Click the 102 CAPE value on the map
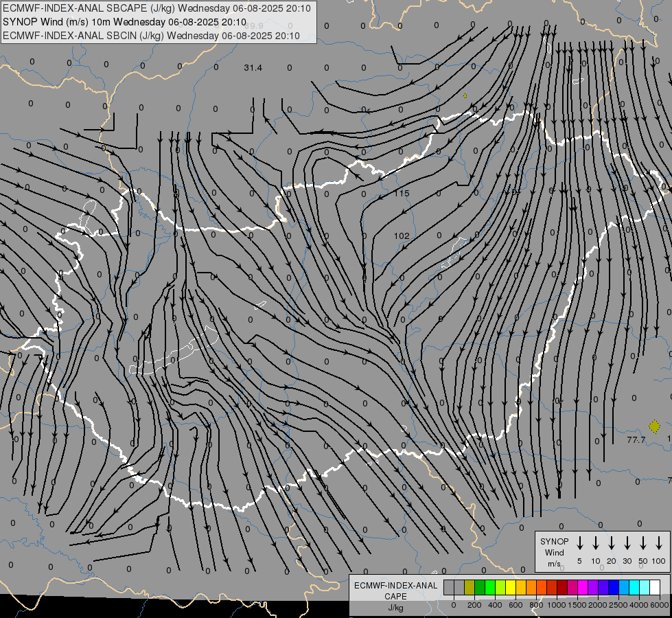The image size is (672, 618). coord(402,236)
